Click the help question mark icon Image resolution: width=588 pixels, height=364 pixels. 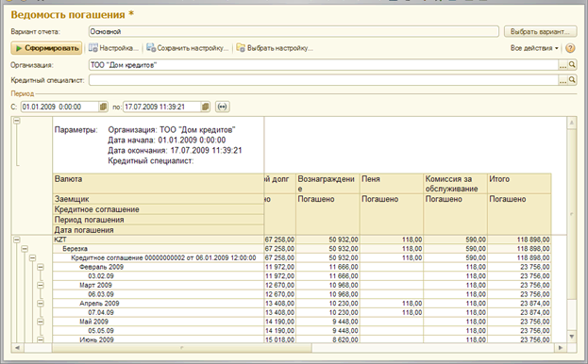[570, 48]
